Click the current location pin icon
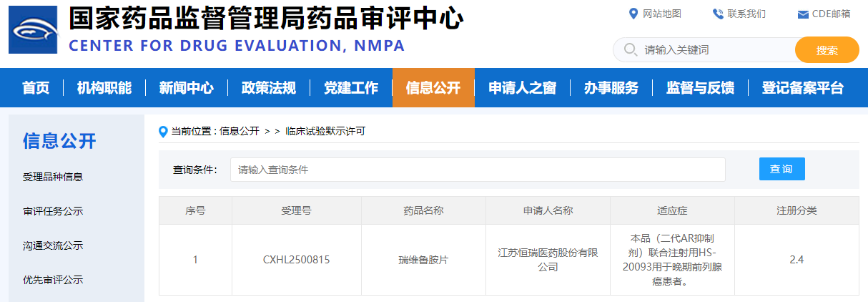868x302 pixels. [x=164, y=132]
